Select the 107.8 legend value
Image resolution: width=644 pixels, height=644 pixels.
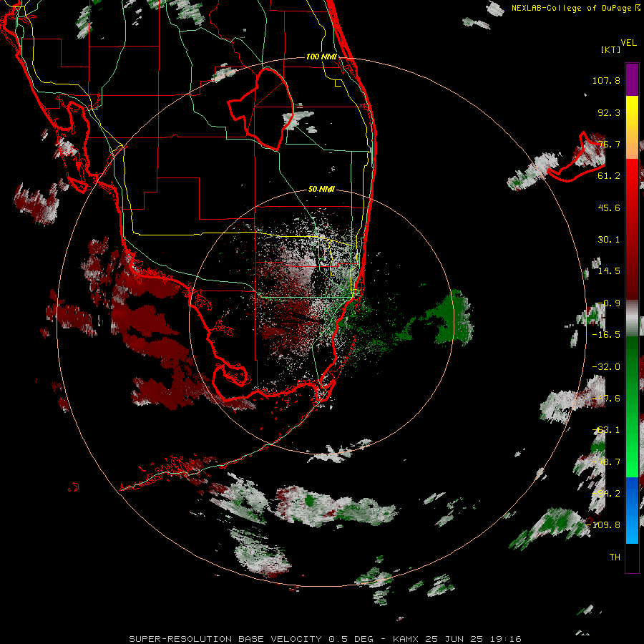tap(606, 80)
